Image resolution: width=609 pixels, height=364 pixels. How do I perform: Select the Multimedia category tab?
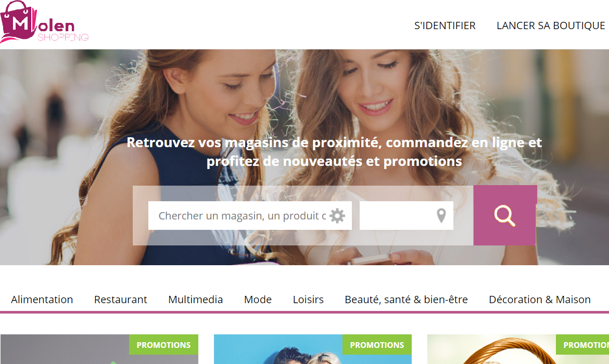195,300
